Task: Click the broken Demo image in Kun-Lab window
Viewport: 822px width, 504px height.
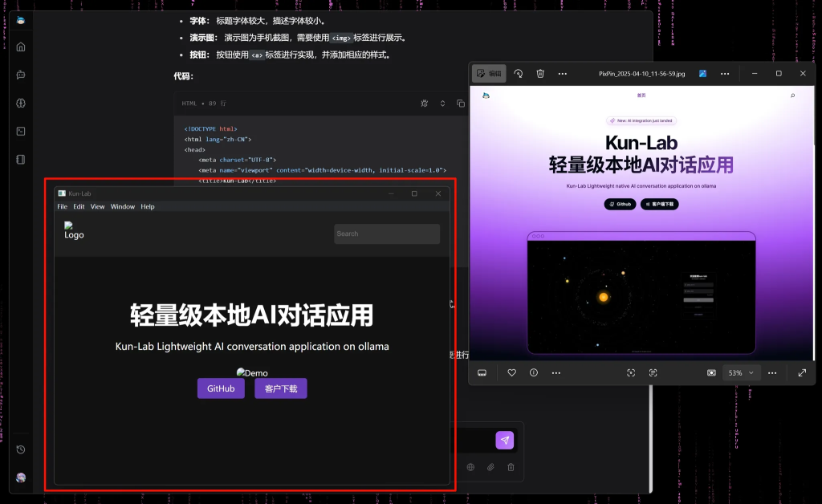Action: tap(252, 372)
